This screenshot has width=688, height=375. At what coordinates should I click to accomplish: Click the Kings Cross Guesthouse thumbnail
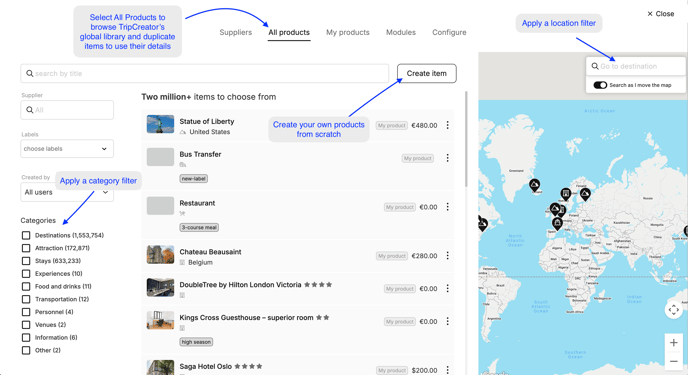click(x=160, y=320)
